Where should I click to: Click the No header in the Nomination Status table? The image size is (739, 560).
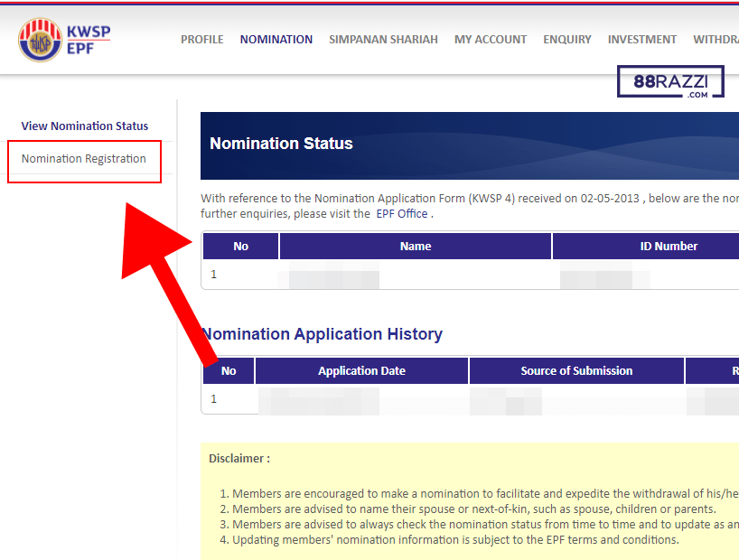[x=240, y=247]
